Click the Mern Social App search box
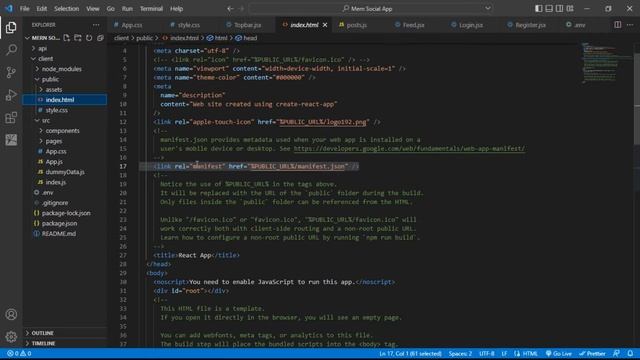 click(371, 9)
